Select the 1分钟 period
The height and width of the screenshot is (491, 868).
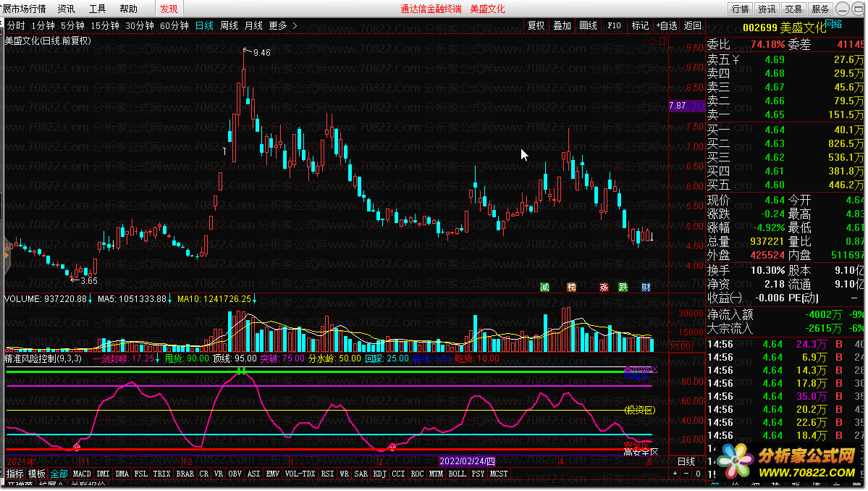tap(43, 25)
